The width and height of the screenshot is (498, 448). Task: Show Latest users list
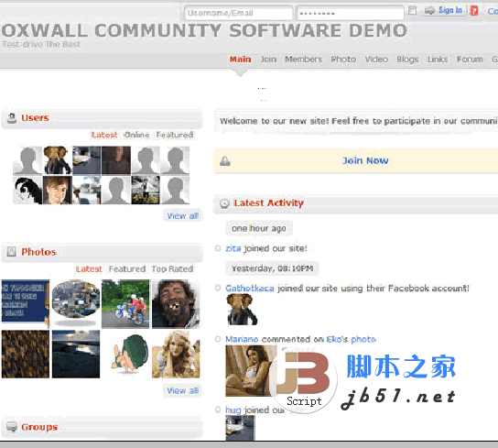point(104,135)
